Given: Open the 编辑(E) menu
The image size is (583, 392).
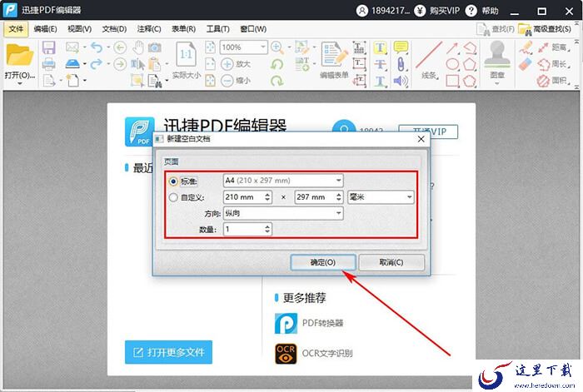Looking at the screenshot, I should 45,29.
